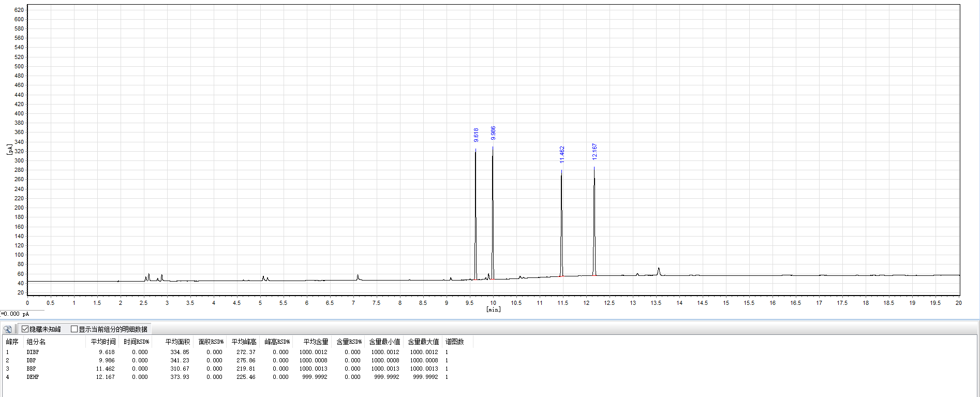Select the BBP component row

click(237, 369)
